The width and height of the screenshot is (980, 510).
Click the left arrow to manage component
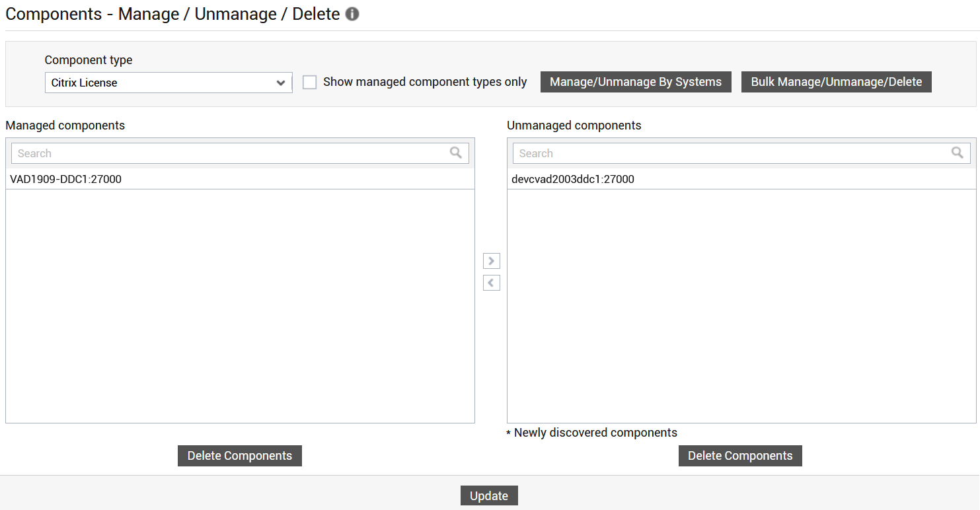[492, 283]
